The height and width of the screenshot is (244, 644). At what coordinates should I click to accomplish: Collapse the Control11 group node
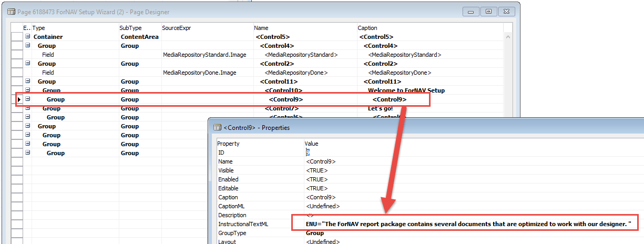click(x=27, y=82)
